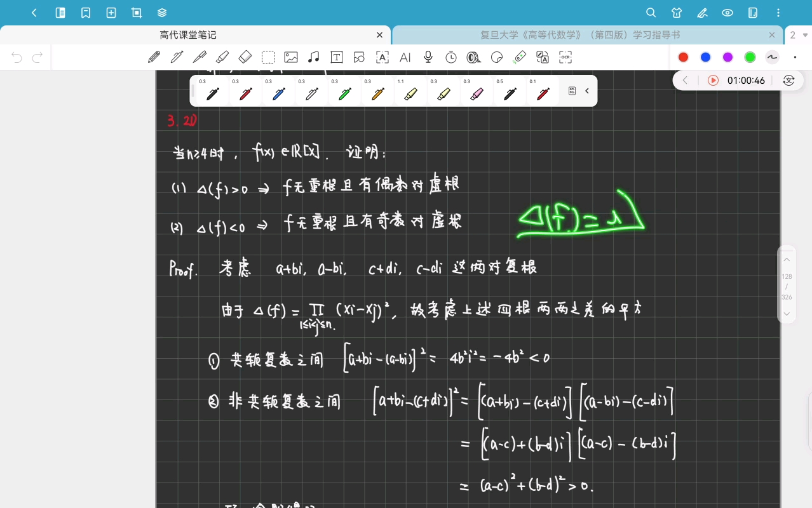The image size is (812, 508).
Task: Collapse the pen preset bar with chevron
Action: (587, 91)
